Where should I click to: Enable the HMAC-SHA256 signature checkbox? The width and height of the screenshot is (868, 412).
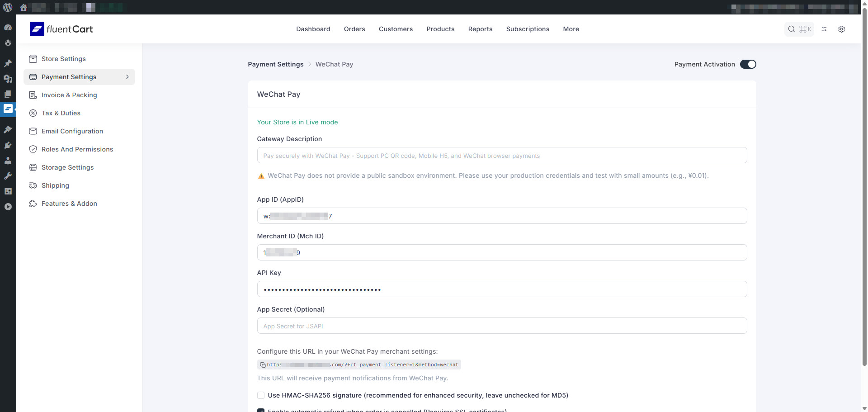coord(261,395)
